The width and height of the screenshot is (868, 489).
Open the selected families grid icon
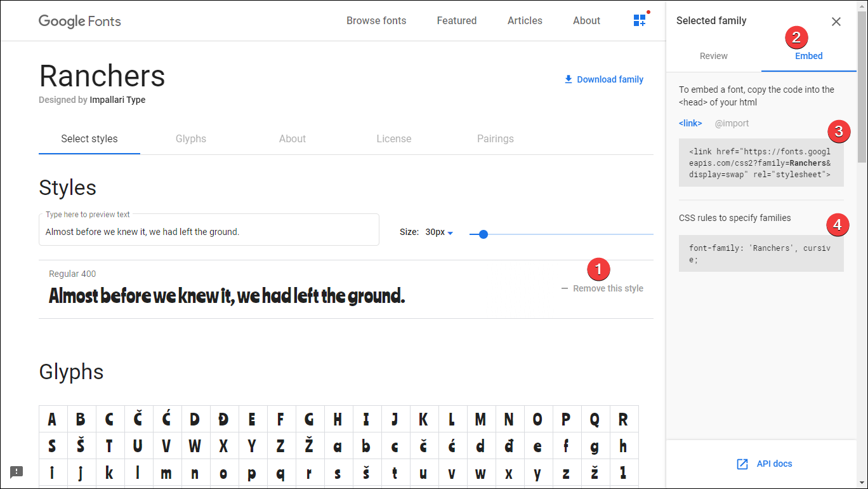(640, 20)
